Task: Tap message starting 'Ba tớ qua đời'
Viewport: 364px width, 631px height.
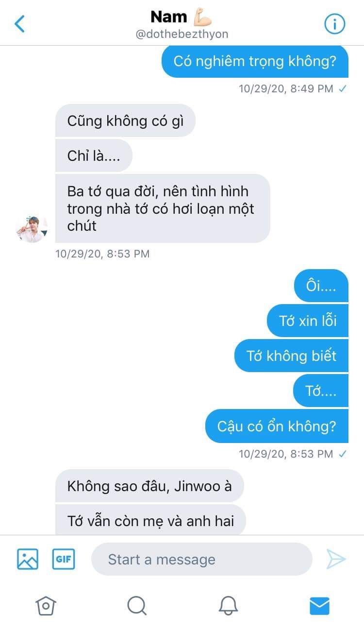Action: click(x=163, y=208)
